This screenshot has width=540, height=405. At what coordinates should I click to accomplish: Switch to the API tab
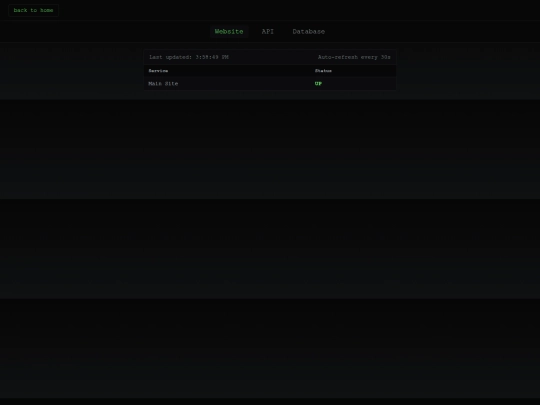268,32
